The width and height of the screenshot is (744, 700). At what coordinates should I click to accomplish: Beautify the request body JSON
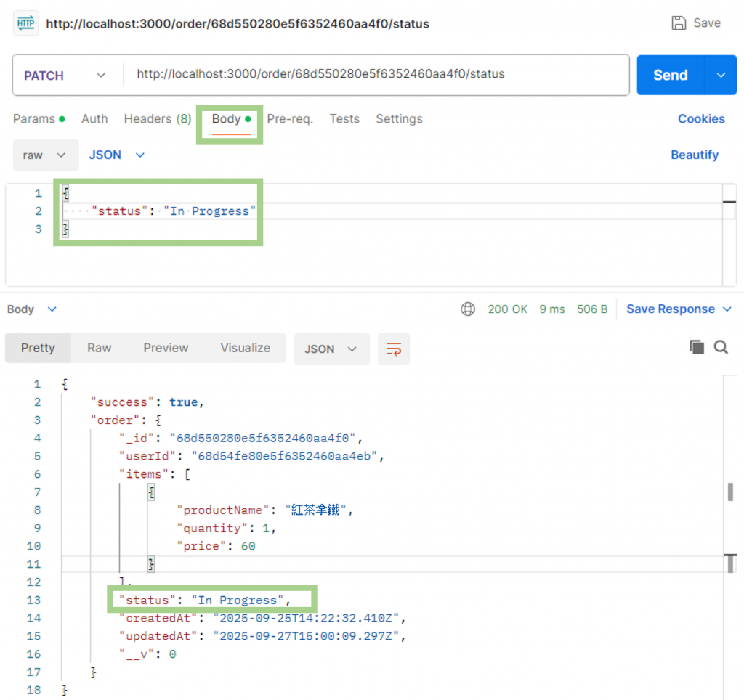tap(694, 155)
